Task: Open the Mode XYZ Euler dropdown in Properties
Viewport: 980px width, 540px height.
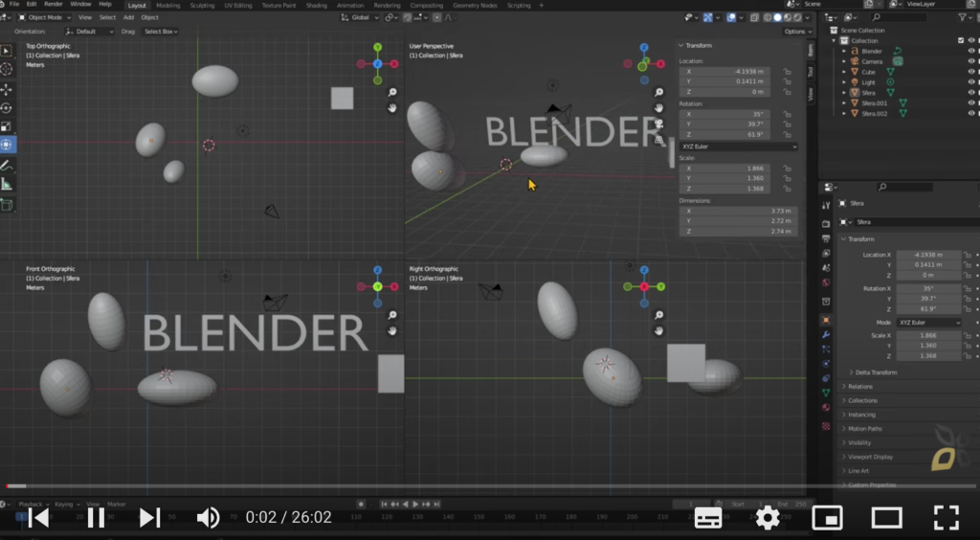Action: (x=928, y=323)
